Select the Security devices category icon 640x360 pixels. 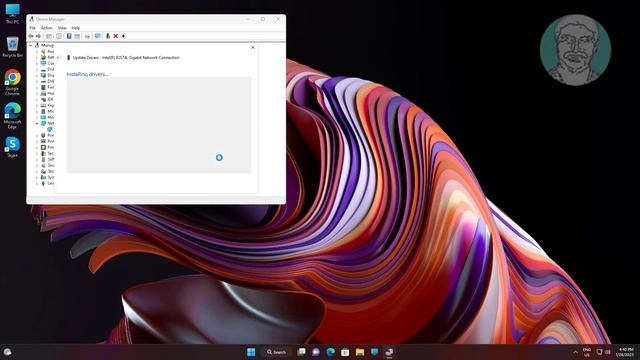click(x=43, y=153)
